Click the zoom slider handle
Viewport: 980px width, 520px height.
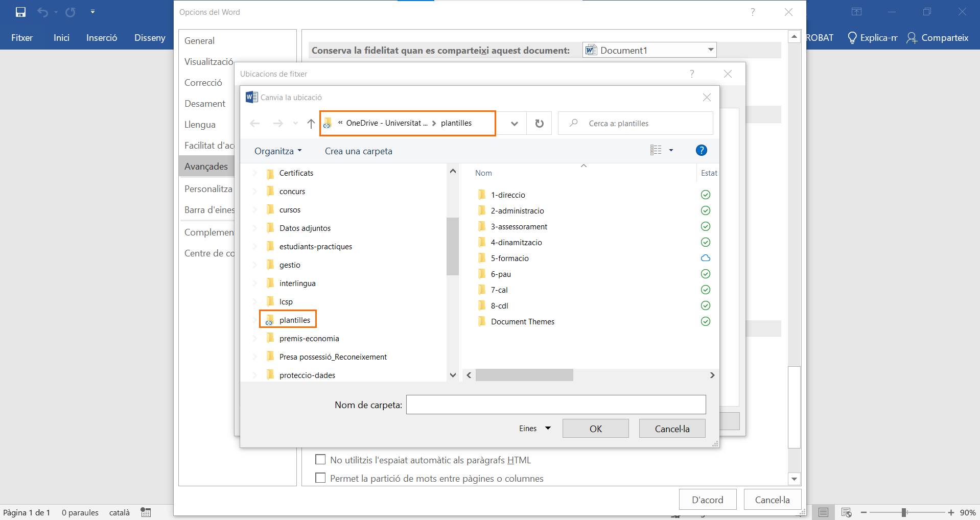coord(904,512)
